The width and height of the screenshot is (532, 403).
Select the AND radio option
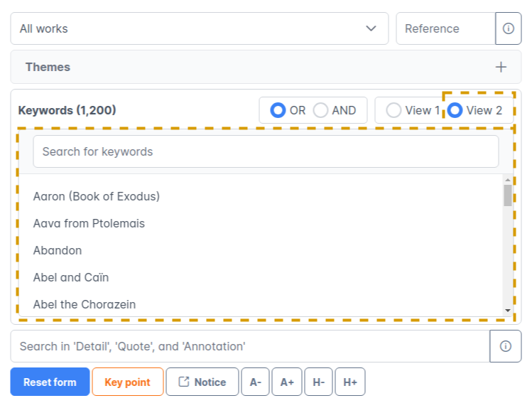coord(321,110)
